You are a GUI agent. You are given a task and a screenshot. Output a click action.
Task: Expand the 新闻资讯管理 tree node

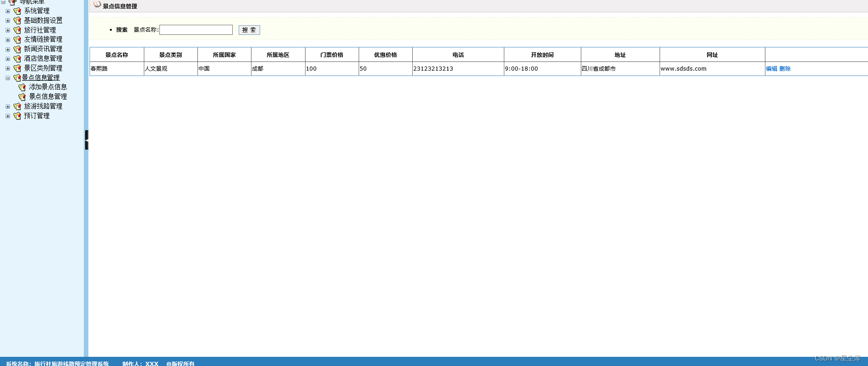(8, 49)
